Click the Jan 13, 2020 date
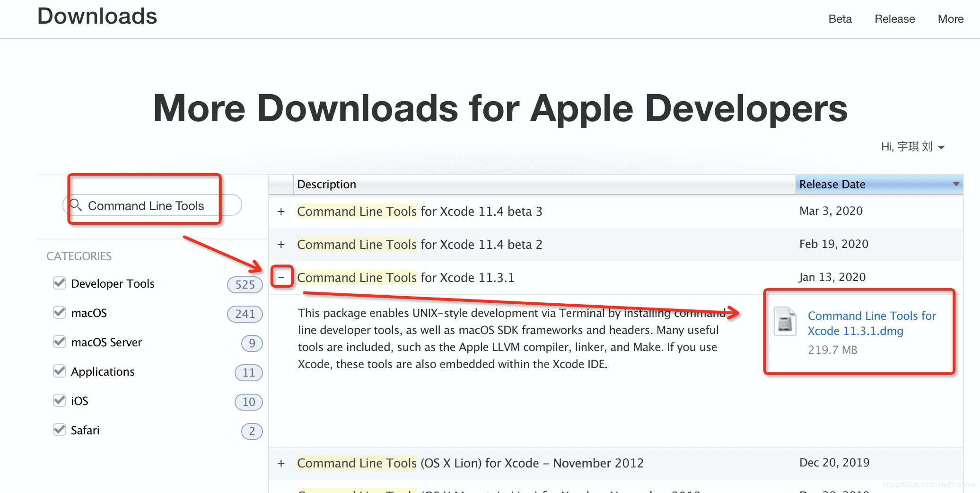The height and width of the screenshot is (493, 980). [x=832, y=277]
